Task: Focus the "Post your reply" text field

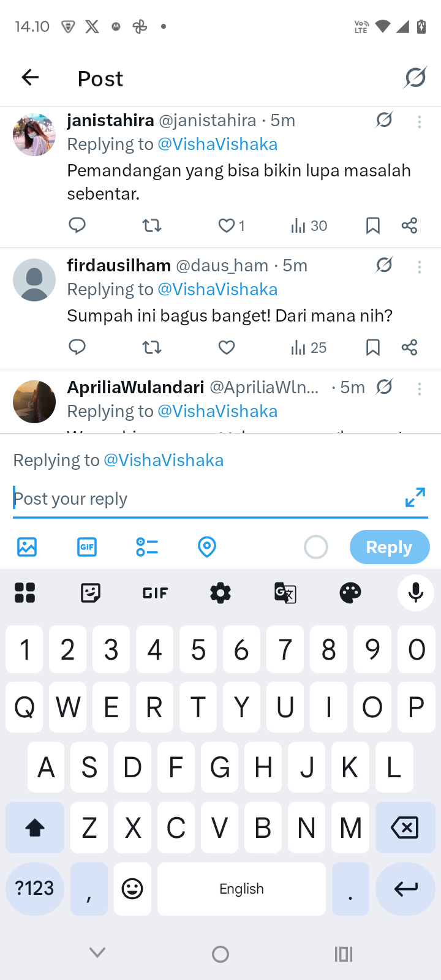Action: click(202, 499)
